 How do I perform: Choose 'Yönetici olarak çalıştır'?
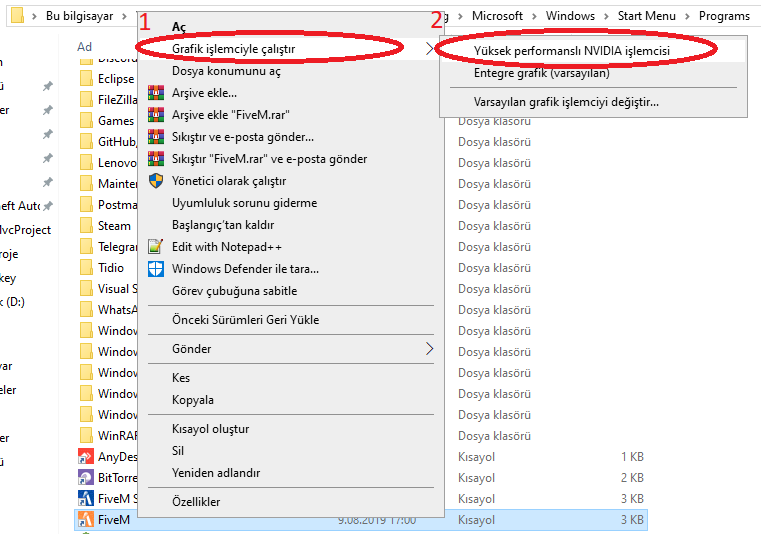click(x=229, y=181)
